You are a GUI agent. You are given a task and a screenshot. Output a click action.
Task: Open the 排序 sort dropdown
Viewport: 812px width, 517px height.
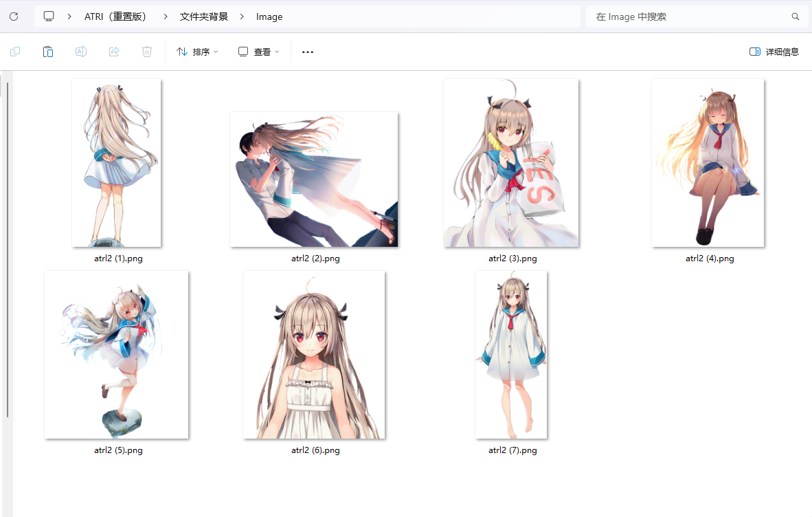pos(197,52)
